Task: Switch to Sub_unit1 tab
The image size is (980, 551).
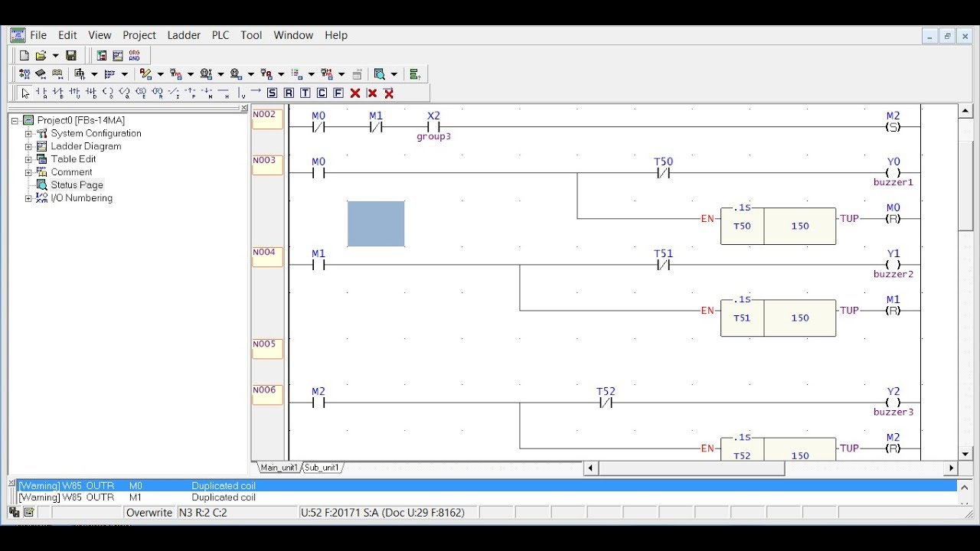Action: click(x=322, y=468)
